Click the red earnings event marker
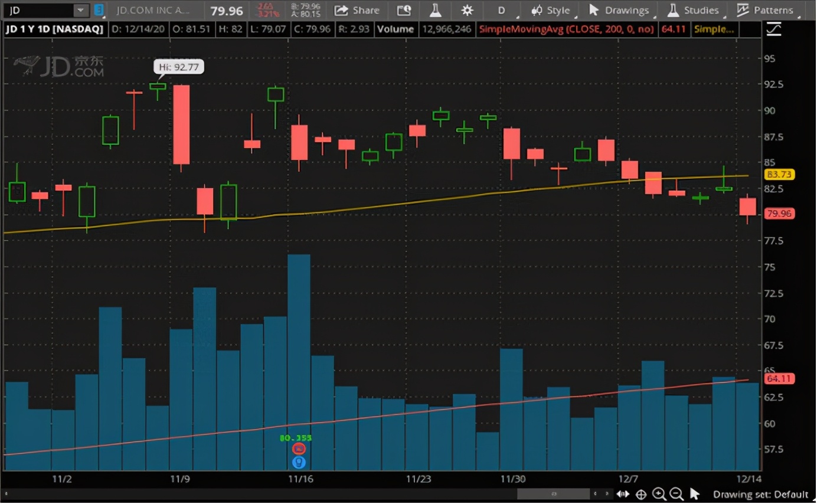 [x=299, y=449]
